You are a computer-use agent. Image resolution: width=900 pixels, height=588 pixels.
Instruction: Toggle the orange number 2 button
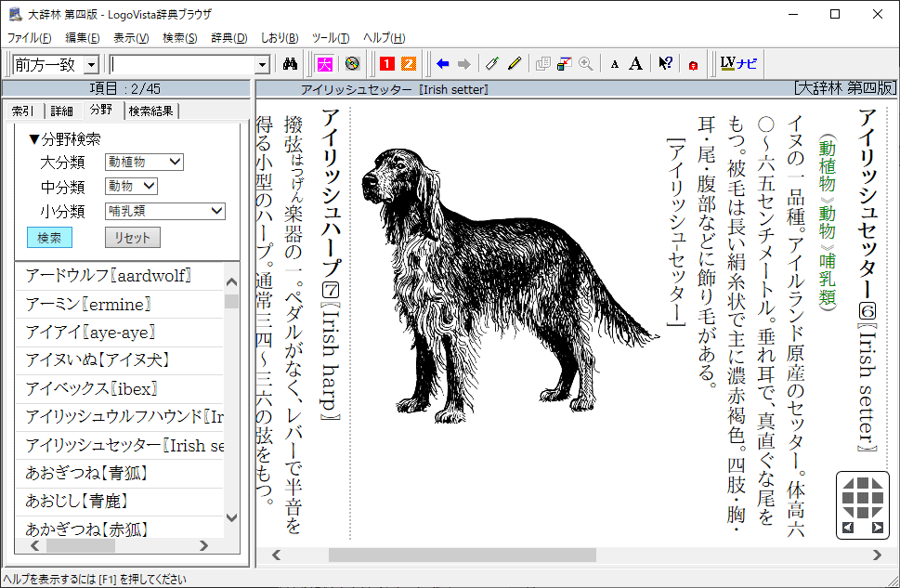tap(408, 64)
